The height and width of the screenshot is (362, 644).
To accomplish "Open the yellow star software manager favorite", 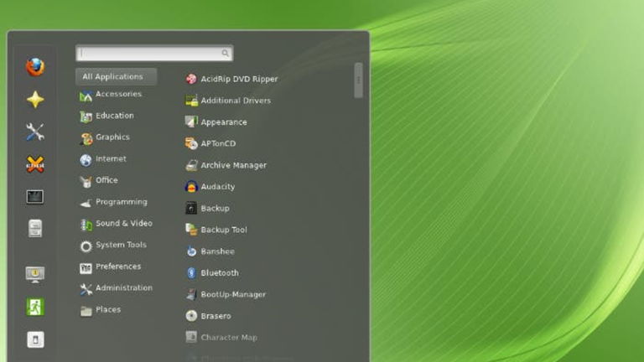I will coord(35,100).
